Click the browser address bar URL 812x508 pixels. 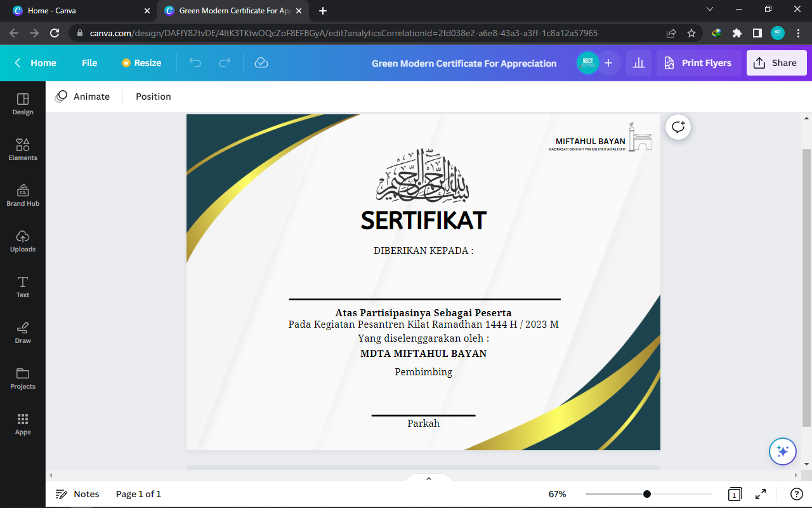tap(343, 33)
